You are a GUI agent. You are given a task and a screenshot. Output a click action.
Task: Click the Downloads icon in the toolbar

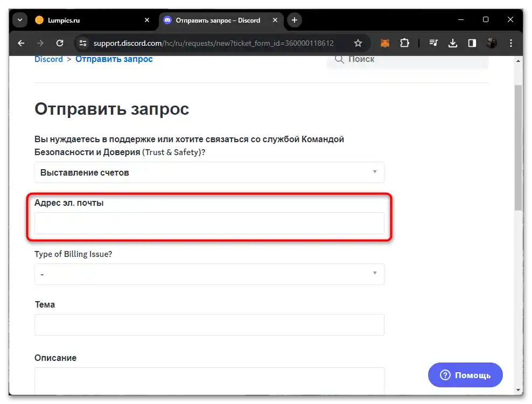[x=454, y=43]
